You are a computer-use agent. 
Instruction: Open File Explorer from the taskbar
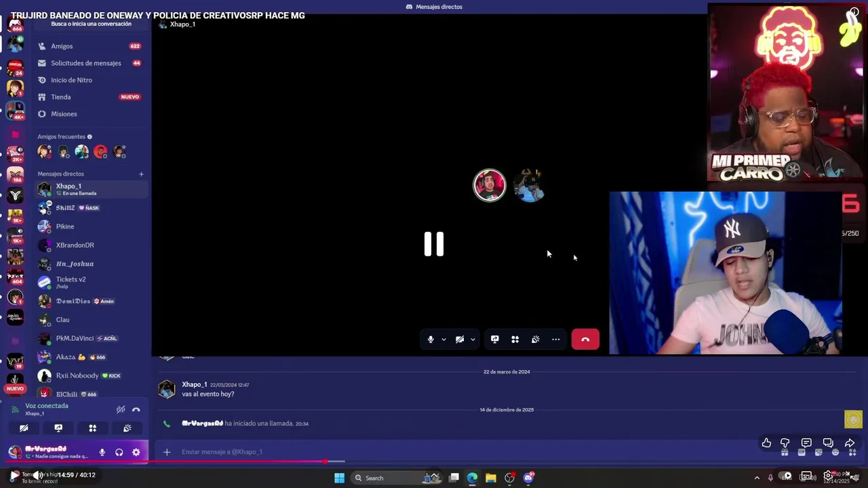[x=490, y=478]
